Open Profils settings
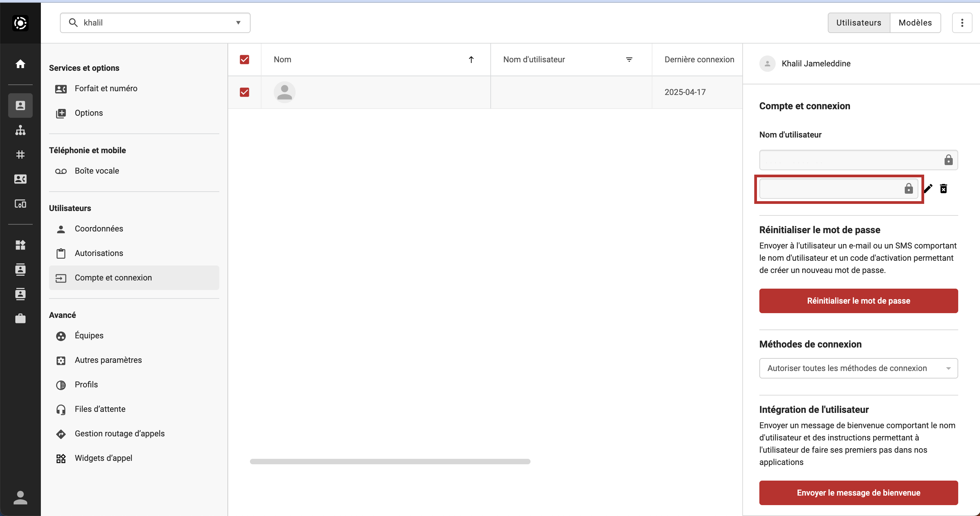Viewport: 980px width, 516px height. tap(134, 385)
